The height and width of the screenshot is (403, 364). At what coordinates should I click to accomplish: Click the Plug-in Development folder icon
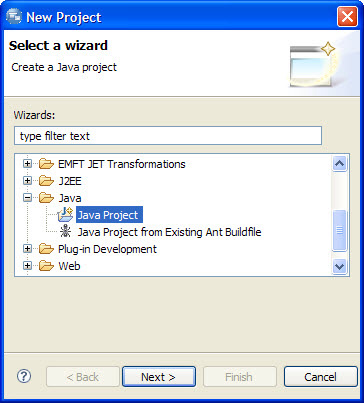click(46, 249)
